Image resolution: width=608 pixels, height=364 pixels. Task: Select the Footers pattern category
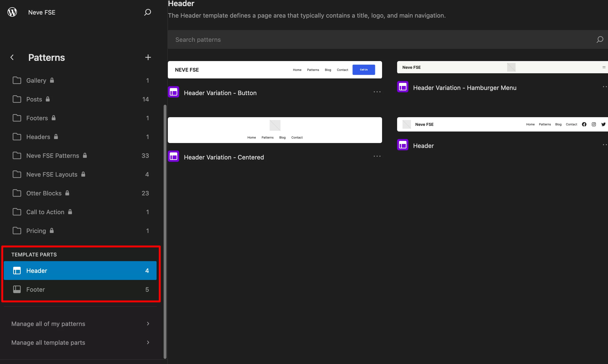80,118
